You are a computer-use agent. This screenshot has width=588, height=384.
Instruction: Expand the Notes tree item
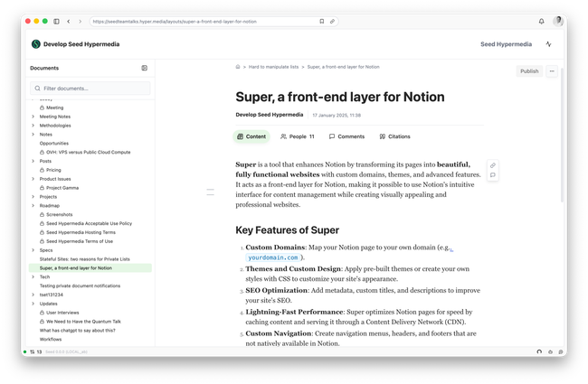tap(33, 134)
